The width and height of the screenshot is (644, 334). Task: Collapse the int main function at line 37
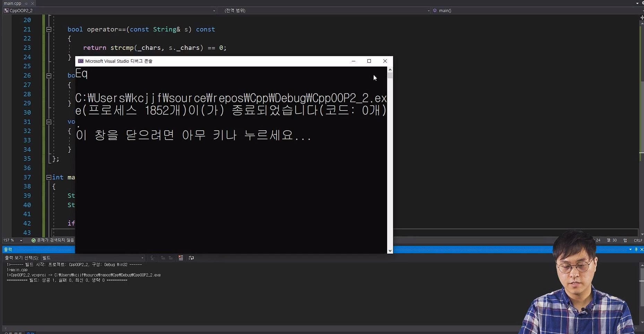[x=49, y=177]
